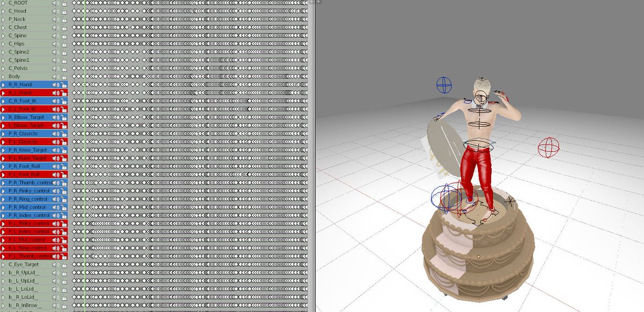Screen dimensions: 644x312
Task: Expand the L_Elbow_Target channel group
Action: [4, 125]
